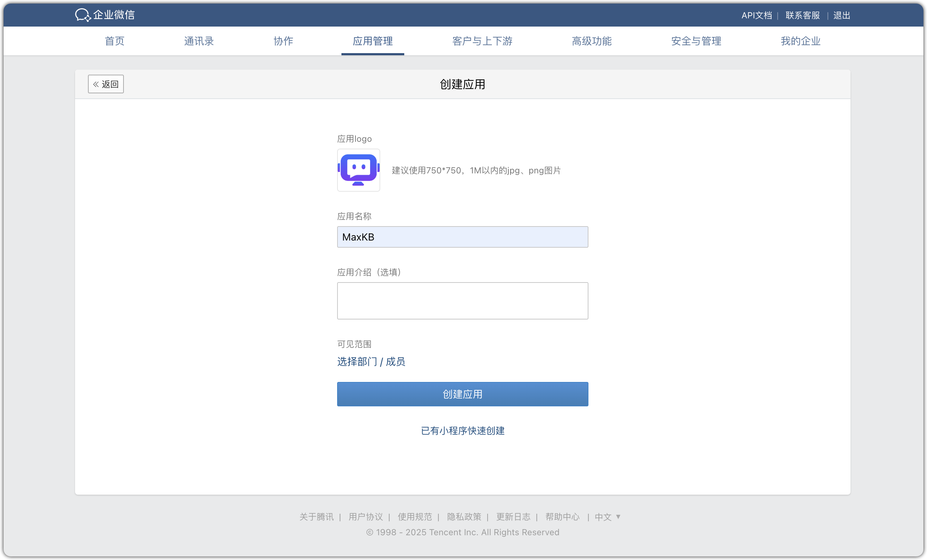Open the 协作 tab
The width and height of the screenshot is (927, 560).
[x=283, y=41]
